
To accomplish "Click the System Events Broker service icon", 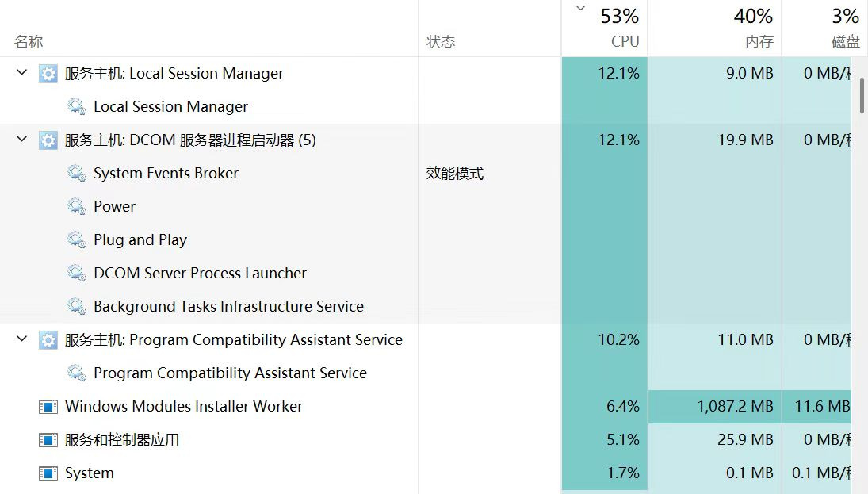I will click(x=77, y=174).
